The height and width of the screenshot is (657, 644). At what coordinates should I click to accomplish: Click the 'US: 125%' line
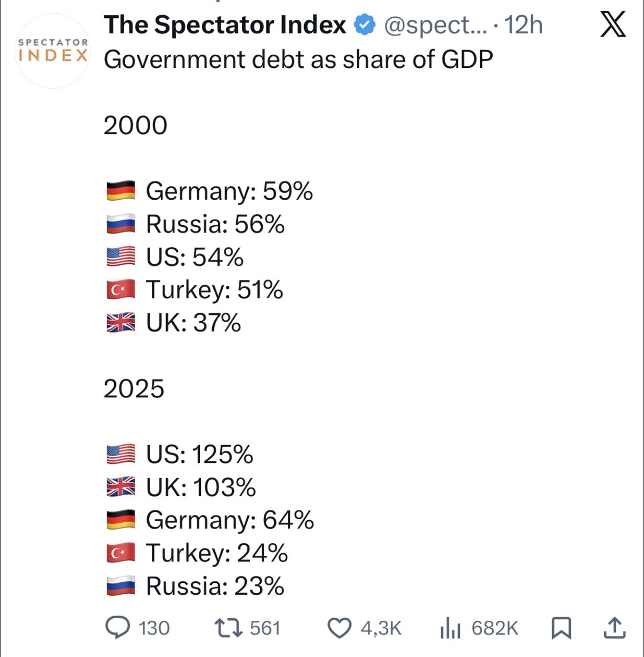click(199, 454)
